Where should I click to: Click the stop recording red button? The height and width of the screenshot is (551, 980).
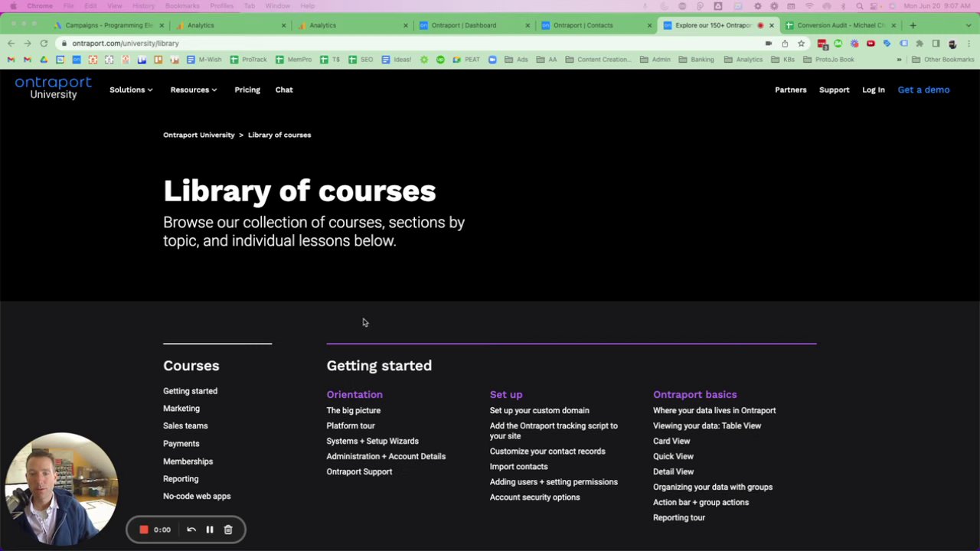tap(144, 530)
